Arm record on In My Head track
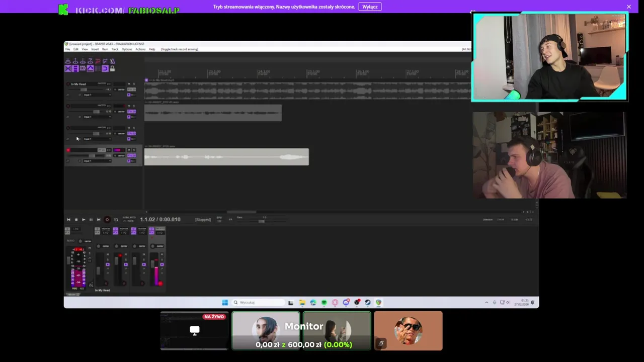This screenshot has width=644, height=362. click(68, 84)
